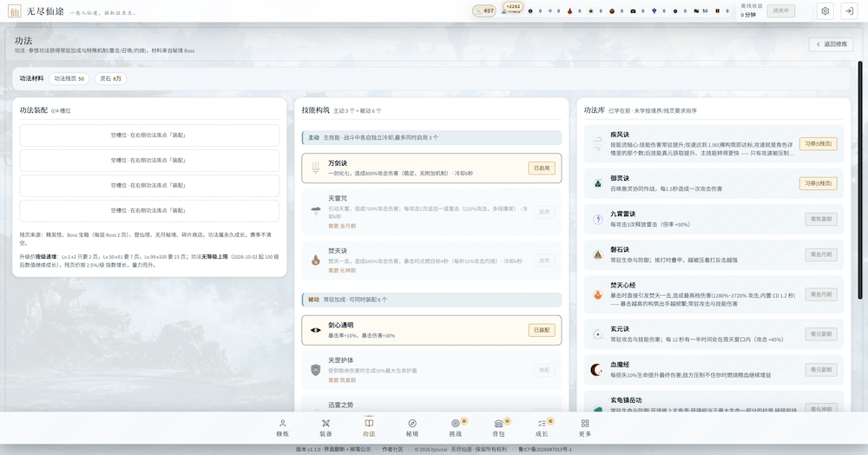This screenshot has width=868, height=455.
Task: Click the 玄元诀 circle icon
Action: [x=598, y=333]
